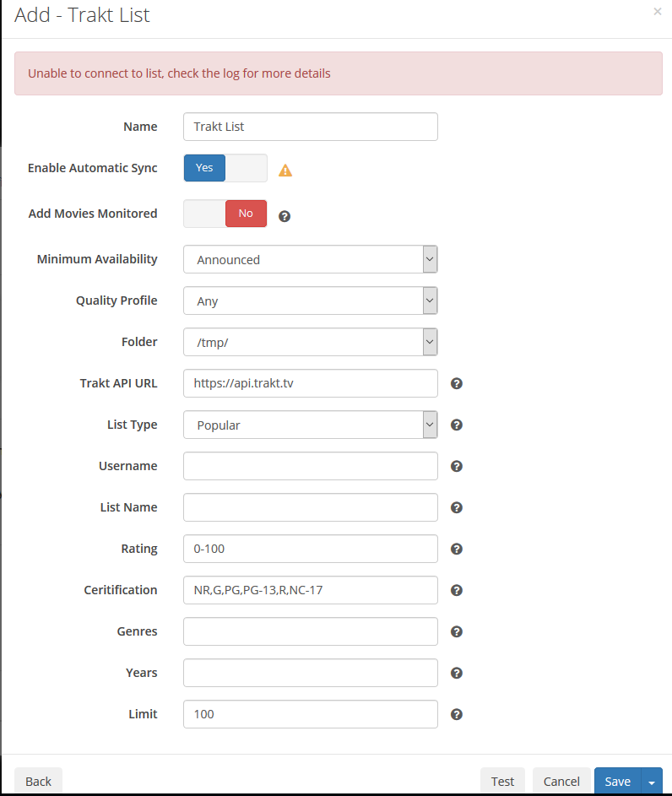The height and width of the screenshot is (796, 672).
Task: Click the 'Add - Trakt List' dialog title
Action: click(82, 15)
